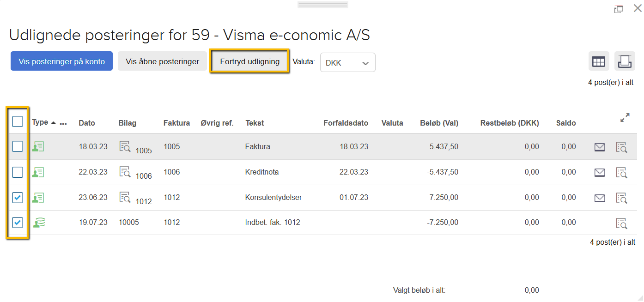Open column options ellipsis next to Type
This screenshot has height=302, width=644.
click(x=64, y=123)
